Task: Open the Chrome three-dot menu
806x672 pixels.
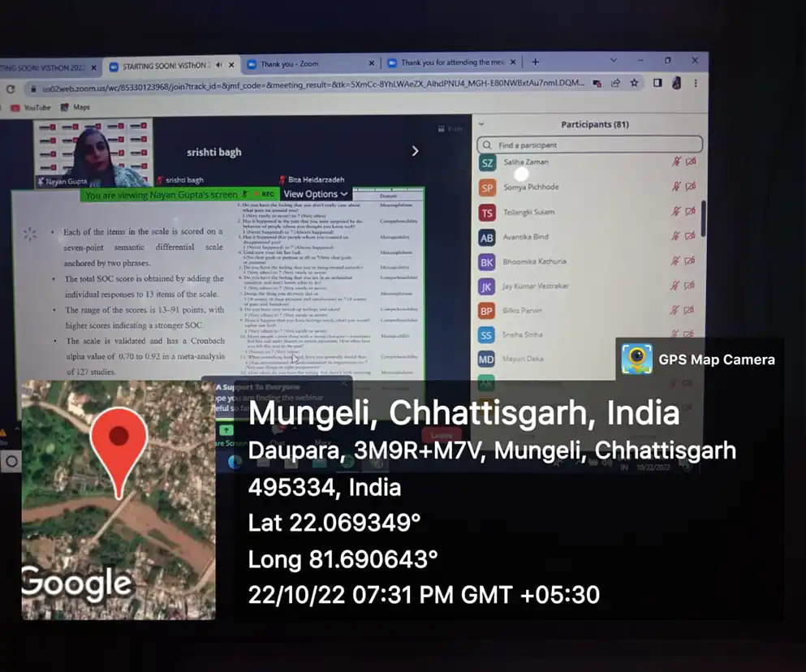Action: pyautogui.click(x=696, y=82)
